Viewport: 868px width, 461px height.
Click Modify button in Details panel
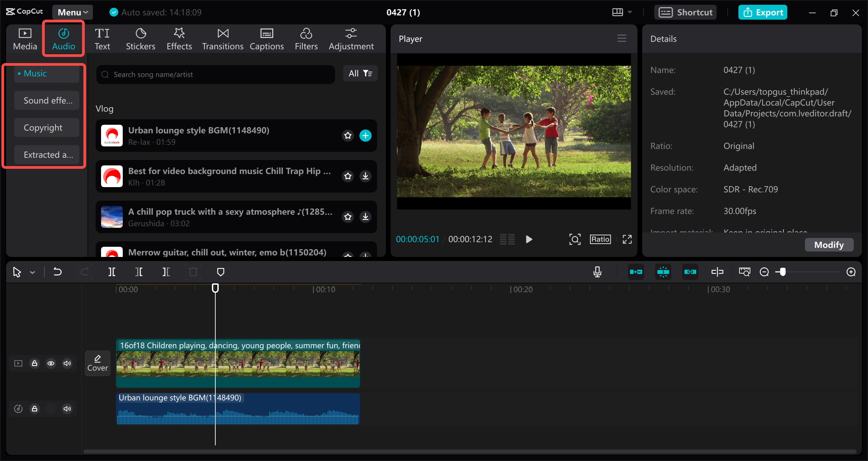pyautogui.click(x=828, y=244)
